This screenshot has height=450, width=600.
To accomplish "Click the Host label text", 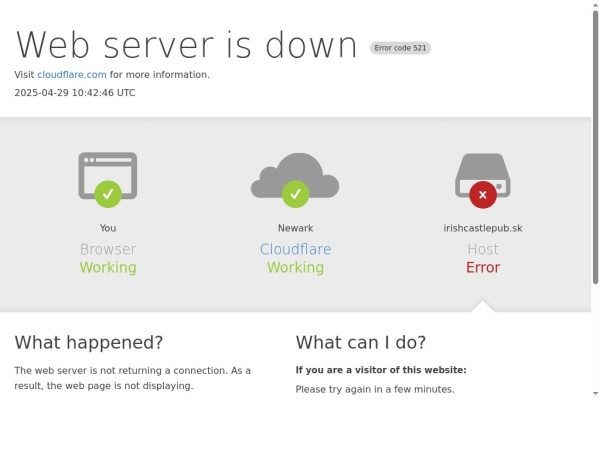I will pos(483,249).
